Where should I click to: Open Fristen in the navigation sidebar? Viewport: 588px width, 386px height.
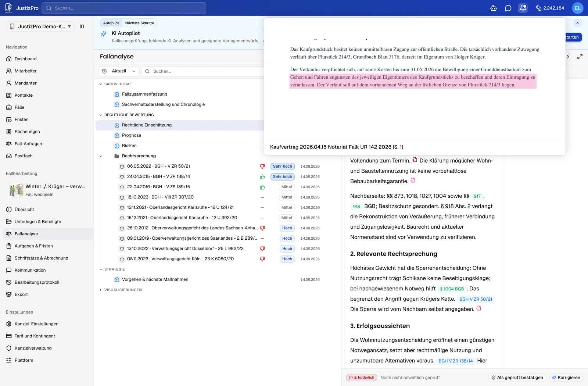(x=21, y=119)
